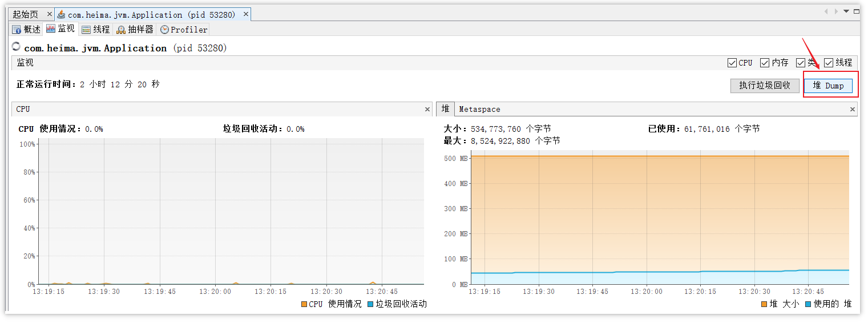Click the 使用的 堆 blue legend swatch
Image resolution: width=868 pixels, height=323 pixels.
808,304
